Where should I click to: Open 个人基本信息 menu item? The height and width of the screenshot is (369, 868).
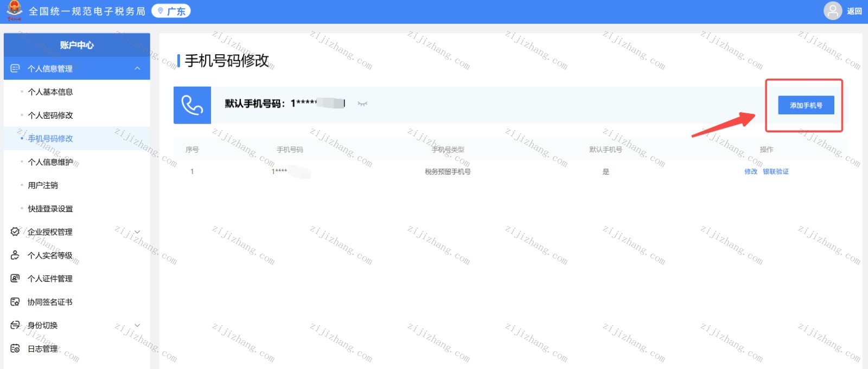[50, 92]
